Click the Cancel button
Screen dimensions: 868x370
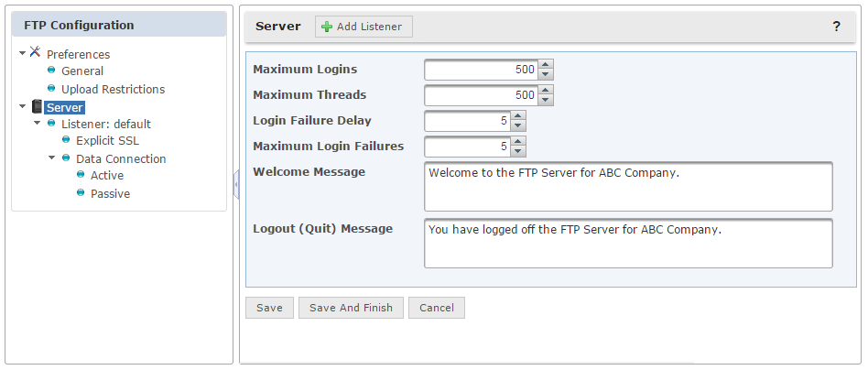(x=437, y=308)
